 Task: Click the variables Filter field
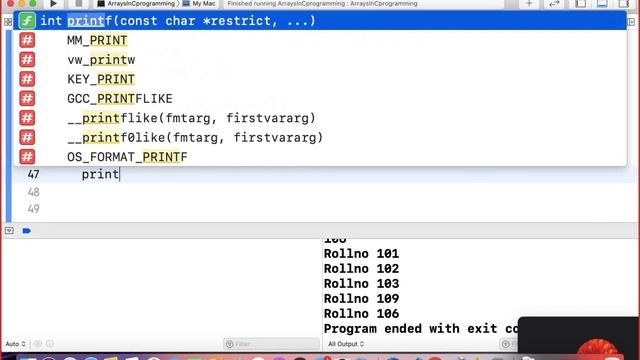(x=271, y=344)
